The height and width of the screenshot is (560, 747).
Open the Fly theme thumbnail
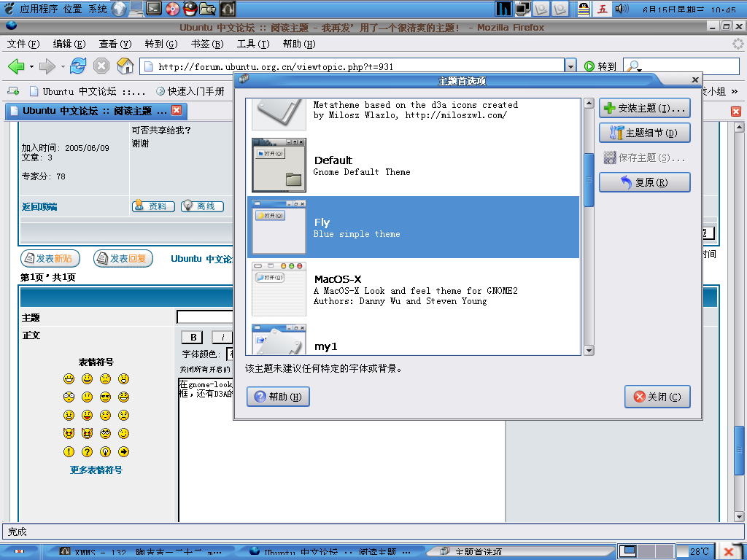tap(279, 227)
